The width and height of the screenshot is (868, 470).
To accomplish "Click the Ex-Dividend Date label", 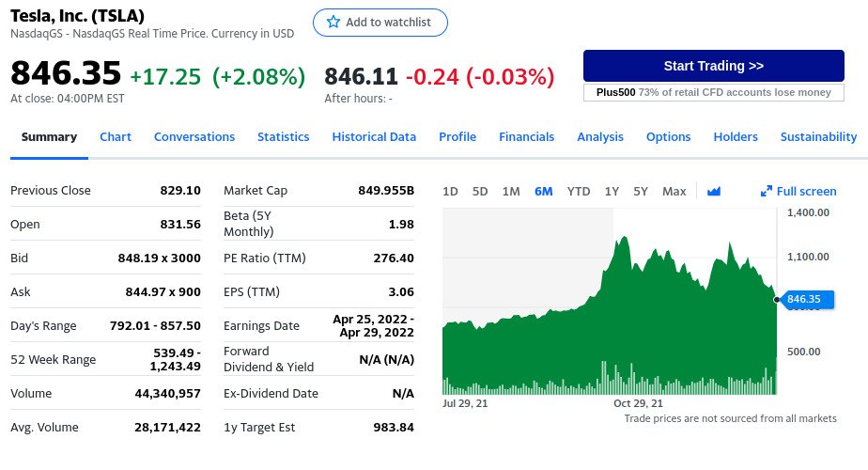I will coord(271,394).
